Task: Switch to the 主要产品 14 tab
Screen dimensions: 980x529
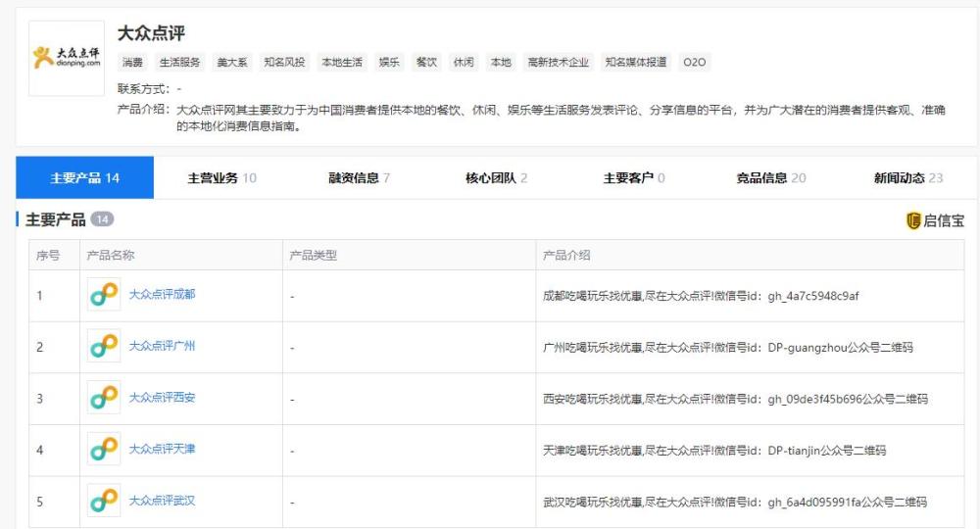Action: [x=84, y=178]
